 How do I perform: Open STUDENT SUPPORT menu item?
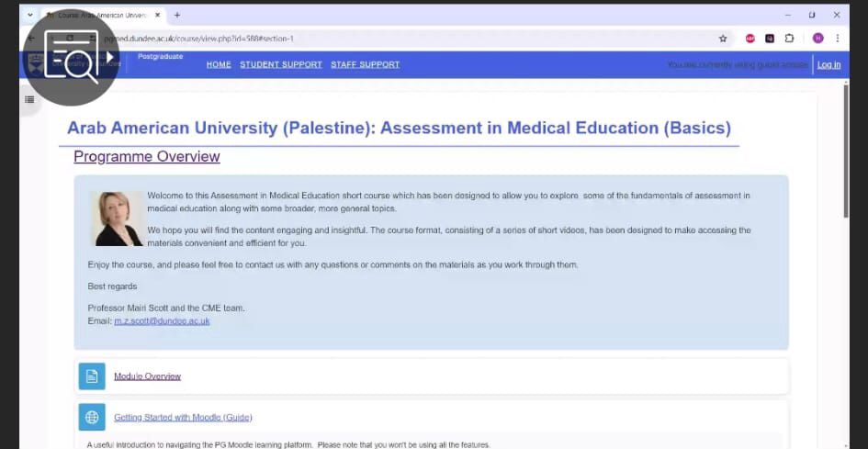(281, 65)
